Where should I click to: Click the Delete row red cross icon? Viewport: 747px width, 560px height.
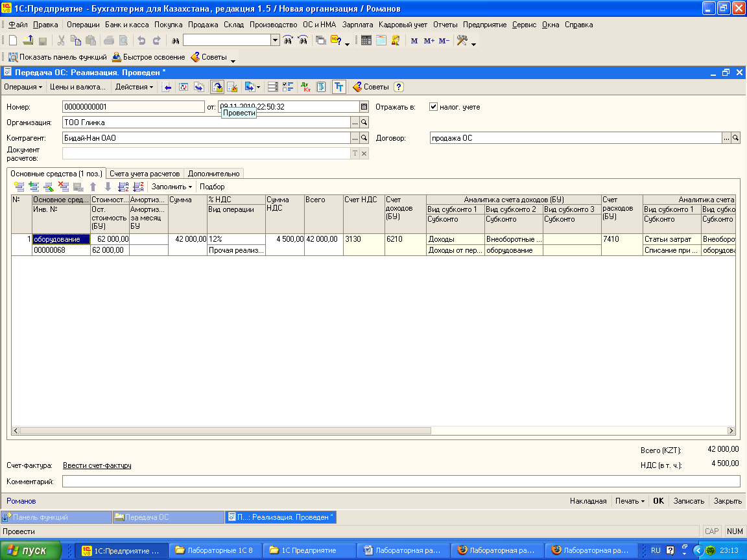[x=64, y=187]
